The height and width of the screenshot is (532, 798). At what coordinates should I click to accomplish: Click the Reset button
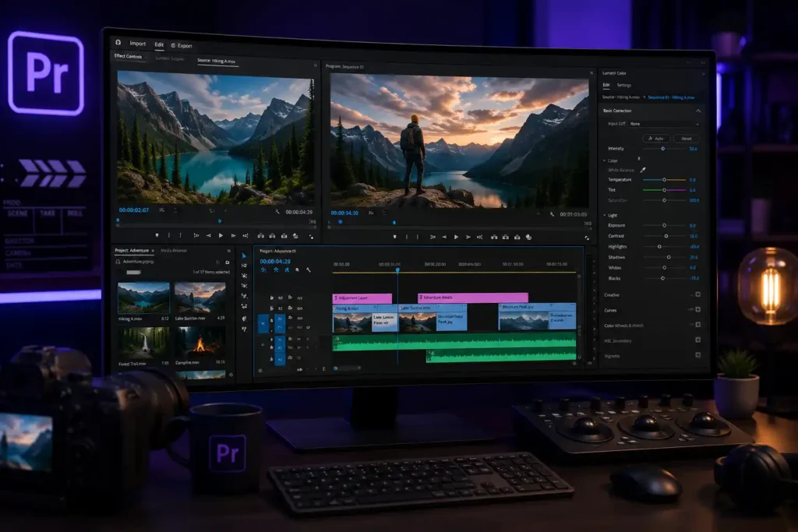pos(686,139)
